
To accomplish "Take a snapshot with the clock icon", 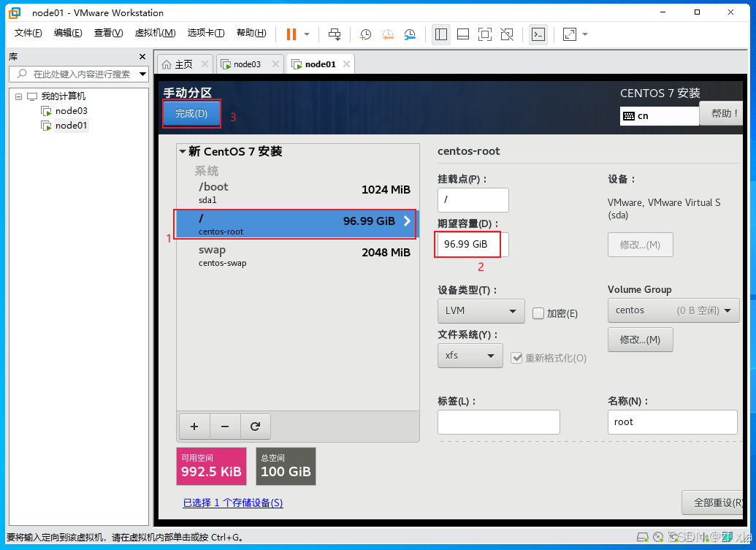I will pos(365,34).
